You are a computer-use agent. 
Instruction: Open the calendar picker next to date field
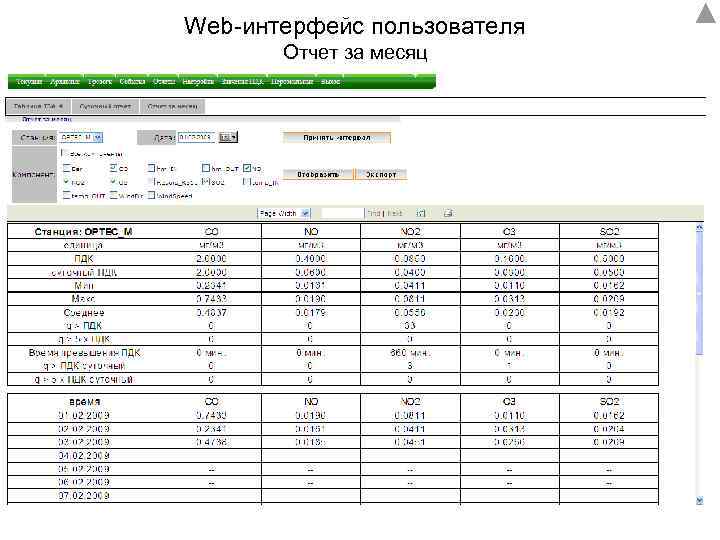click(228, 137)
